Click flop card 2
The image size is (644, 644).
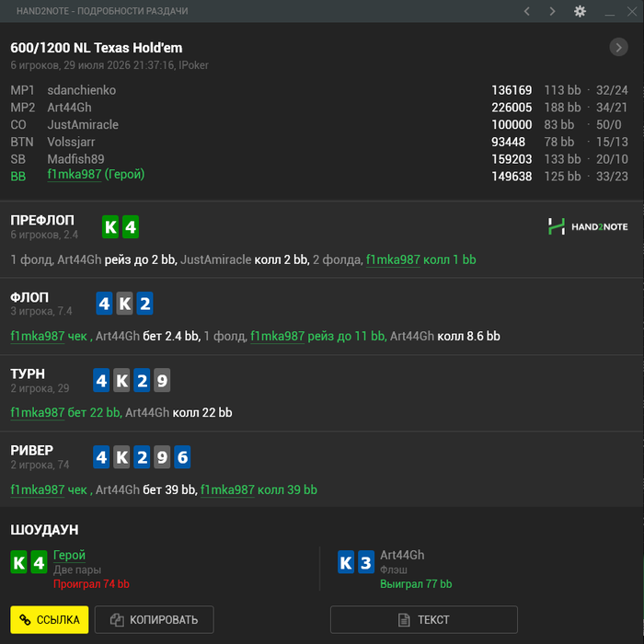pyautogui.click(x=145, y=304)
